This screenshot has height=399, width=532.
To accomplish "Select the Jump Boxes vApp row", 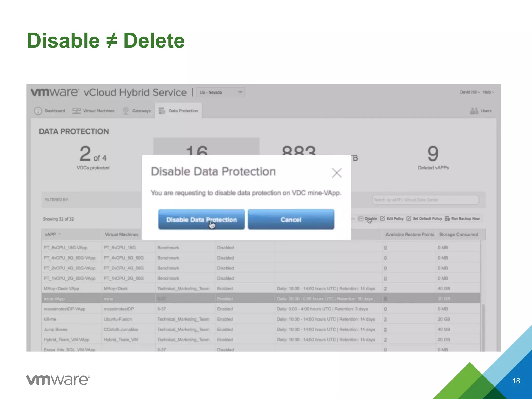I will [x=261, y=329].
